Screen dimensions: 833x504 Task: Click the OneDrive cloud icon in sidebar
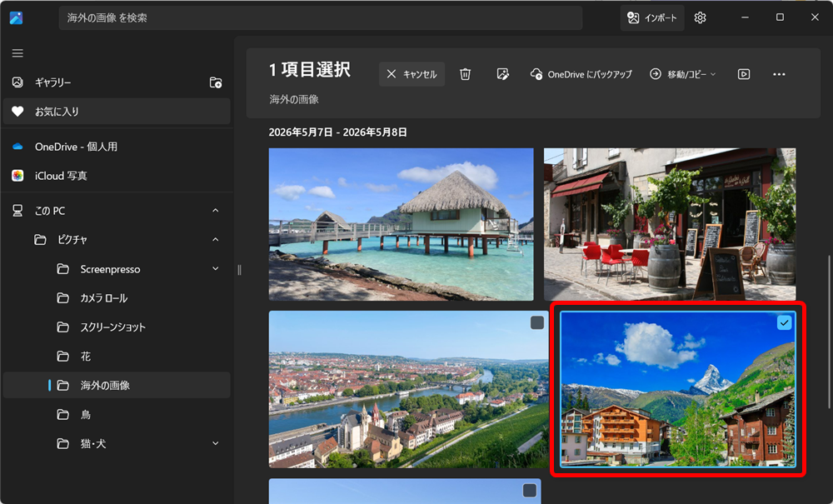pos(17,147)
